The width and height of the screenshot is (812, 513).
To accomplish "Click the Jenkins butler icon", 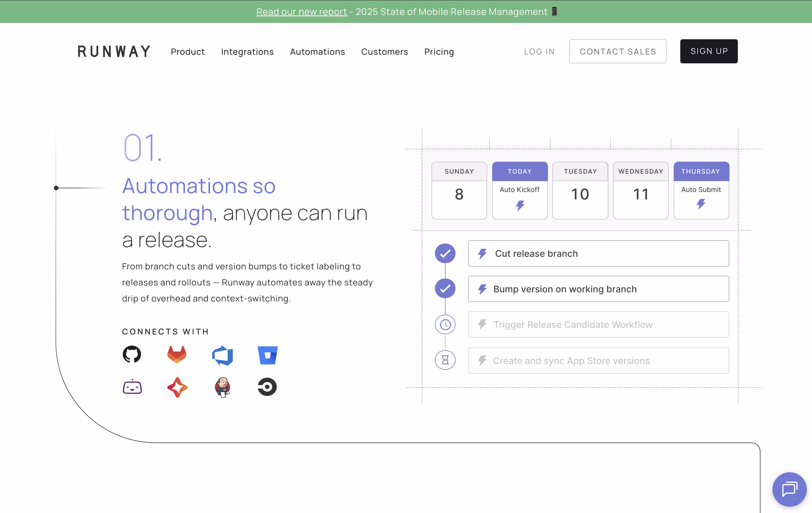I will (x=222, y=387).
